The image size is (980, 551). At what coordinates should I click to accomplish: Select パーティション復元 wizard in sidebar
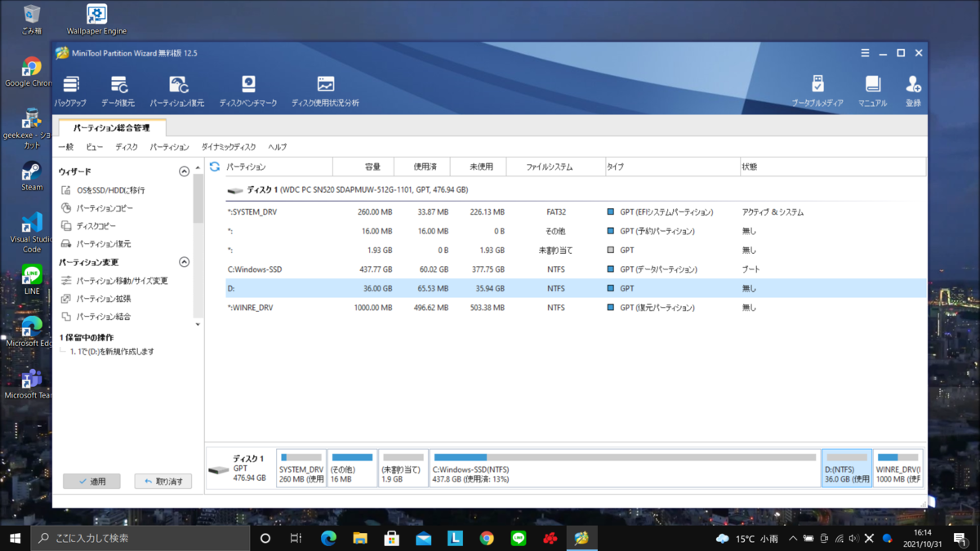point(96,244)
